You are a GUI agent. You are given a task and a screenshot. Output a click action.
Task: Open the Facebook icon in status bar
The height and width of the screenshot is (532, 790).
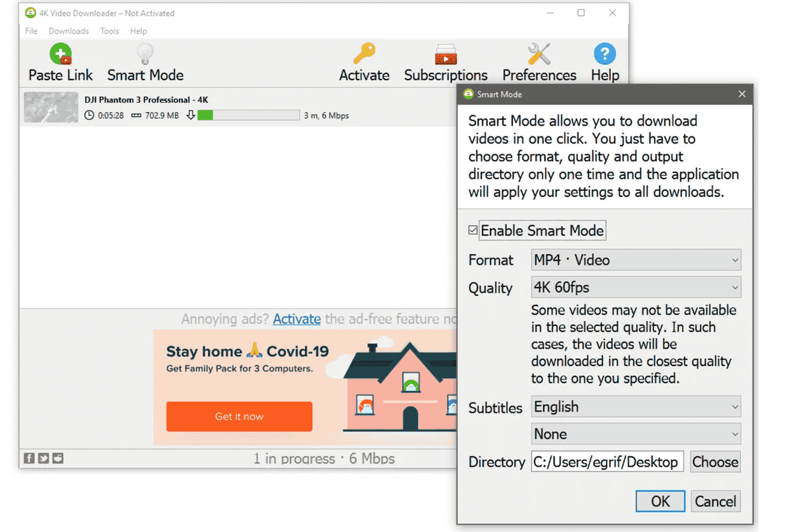(30, 458)
